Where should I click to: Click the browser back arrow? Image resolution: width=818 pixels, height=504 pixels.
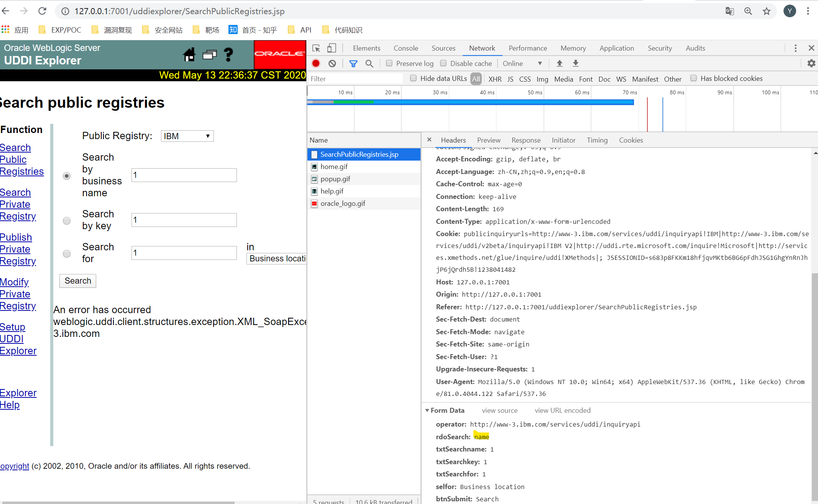pos(6,11)
